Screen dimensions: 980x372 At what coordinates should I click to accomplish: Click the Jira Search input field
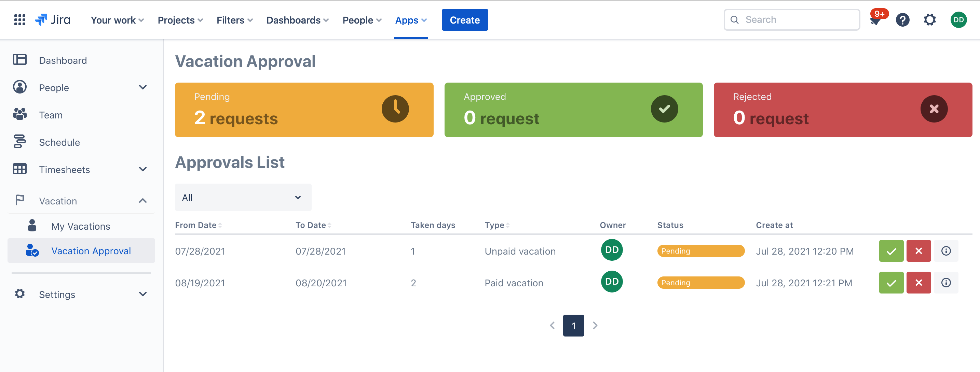click(x=791, y=20)
